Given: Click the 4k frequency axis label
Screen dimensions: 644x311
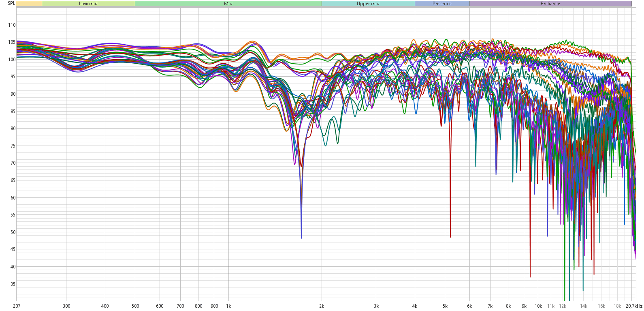Looking at the screenshot, I should 415,306.
